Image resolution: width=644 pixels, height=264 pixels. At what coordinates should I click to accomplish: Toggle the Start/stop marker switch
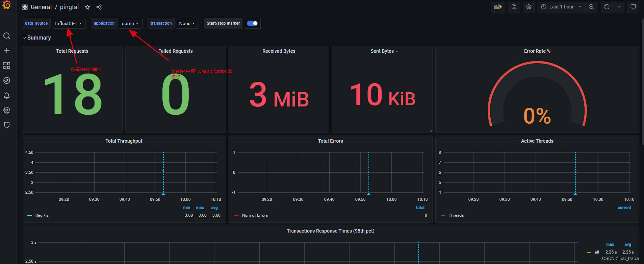(x=252, y=23)
